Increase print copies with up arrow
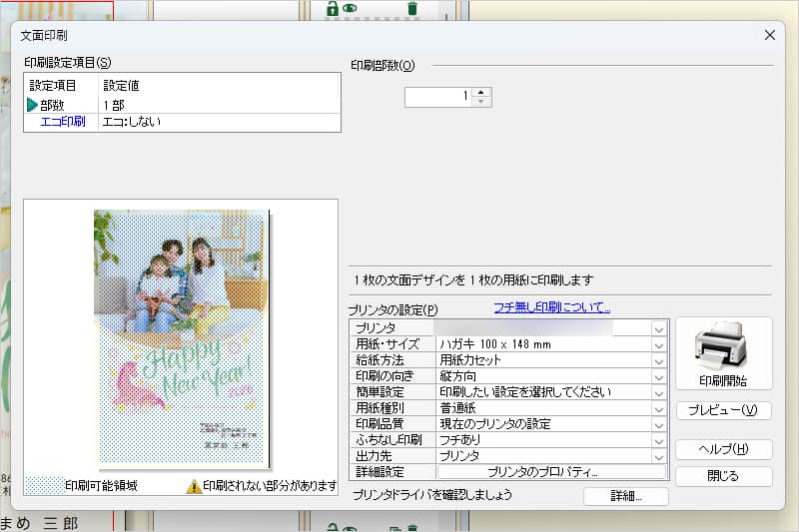The image size is (799, 532). (483, 92)
